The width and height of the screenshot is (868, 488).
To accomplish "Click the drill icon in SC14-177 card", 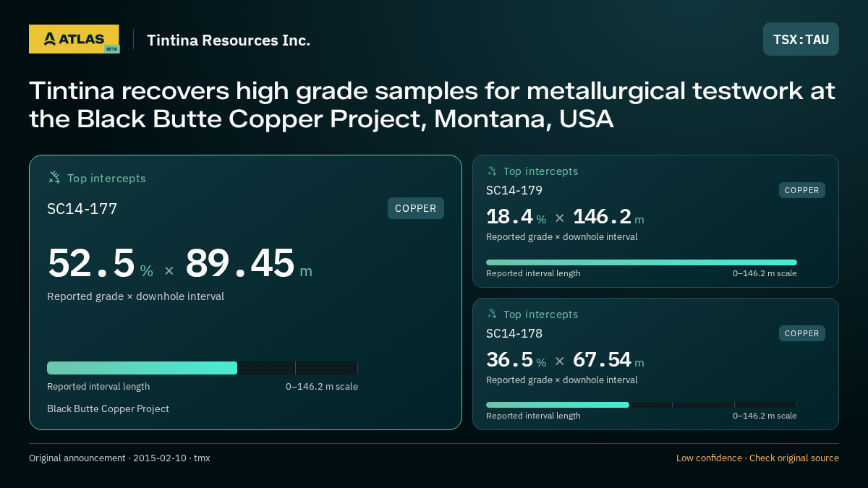I will coord(54,177).
